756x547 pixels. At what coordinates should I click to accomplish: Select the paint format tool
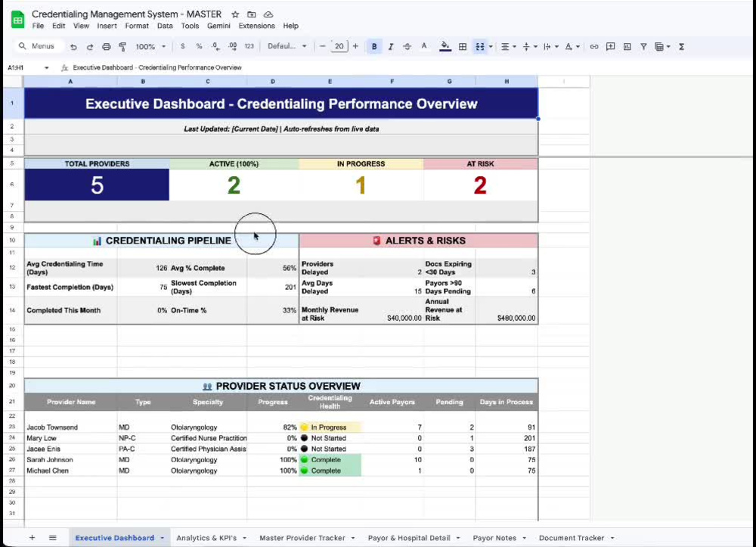pos(122,47)
